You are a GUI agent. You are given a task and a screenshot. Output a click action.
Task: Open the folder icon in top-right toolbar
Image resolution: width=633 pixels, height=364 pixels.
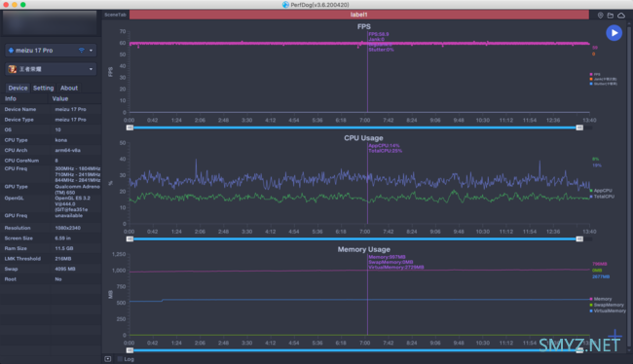[611, 15]
